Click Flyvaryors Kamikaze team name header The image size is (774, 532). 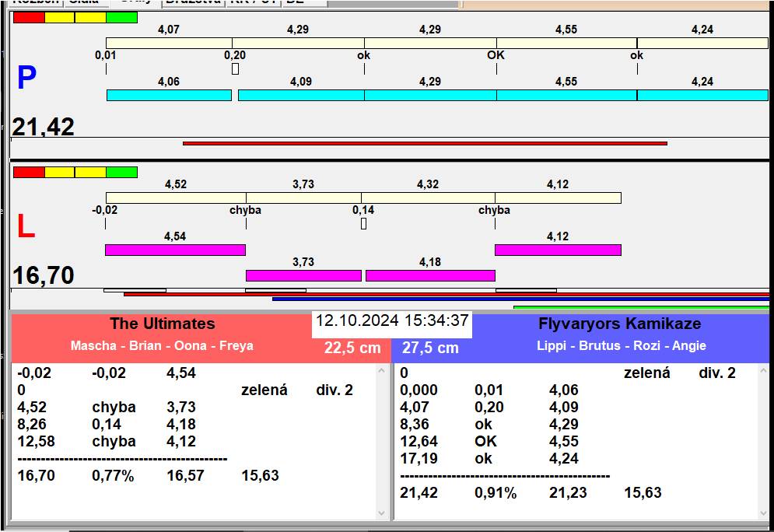coord(619,324)
